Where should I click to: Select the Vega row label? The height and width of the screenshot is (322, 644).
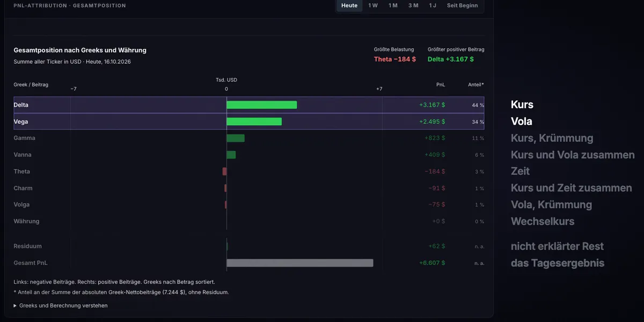(21, 122)
